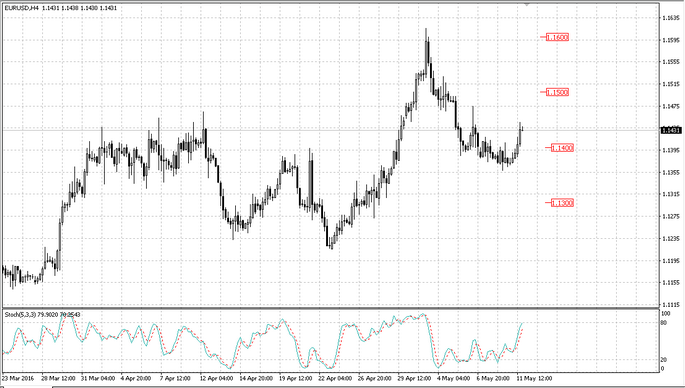Click the 20 level on the Stochastic scale

click(x=664, y=360)
